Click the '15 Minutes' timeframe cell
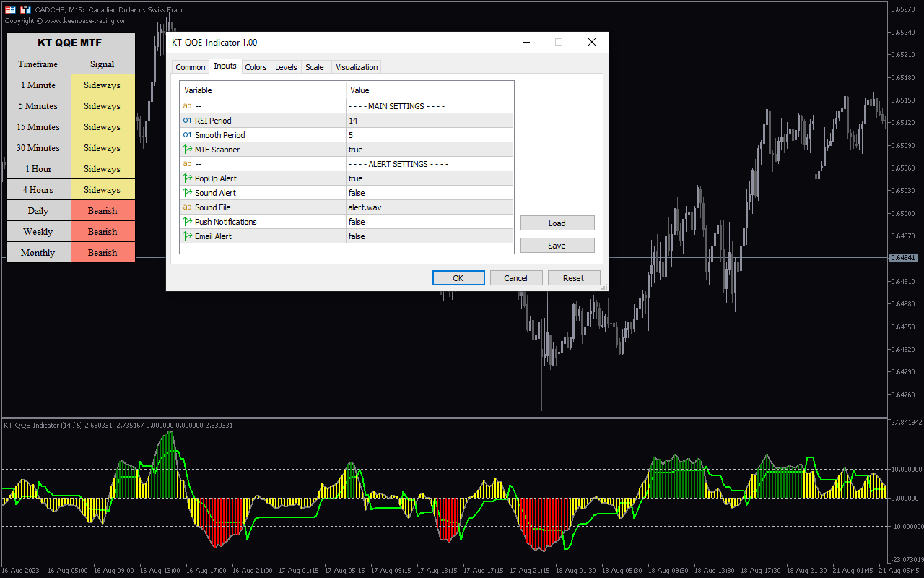The height and width of the screenshot is (578, 924). pyautogui.click(x=38, y=127)
